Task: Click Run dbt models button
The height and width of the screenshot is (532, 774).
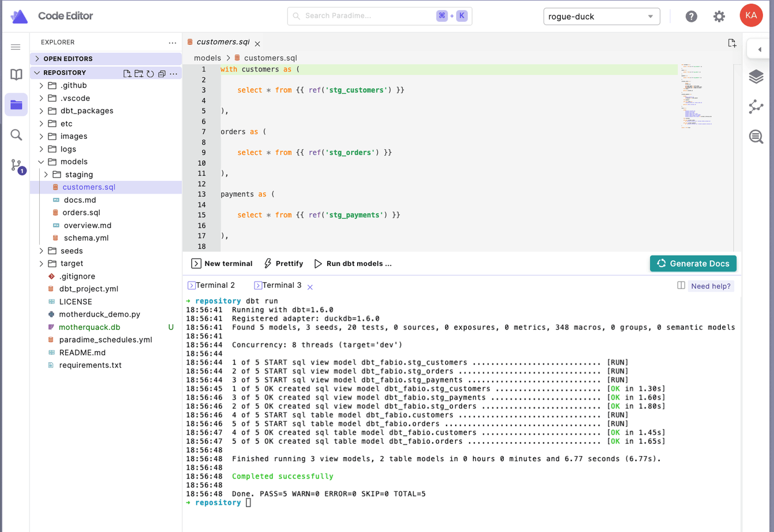Action: point(352,264)
